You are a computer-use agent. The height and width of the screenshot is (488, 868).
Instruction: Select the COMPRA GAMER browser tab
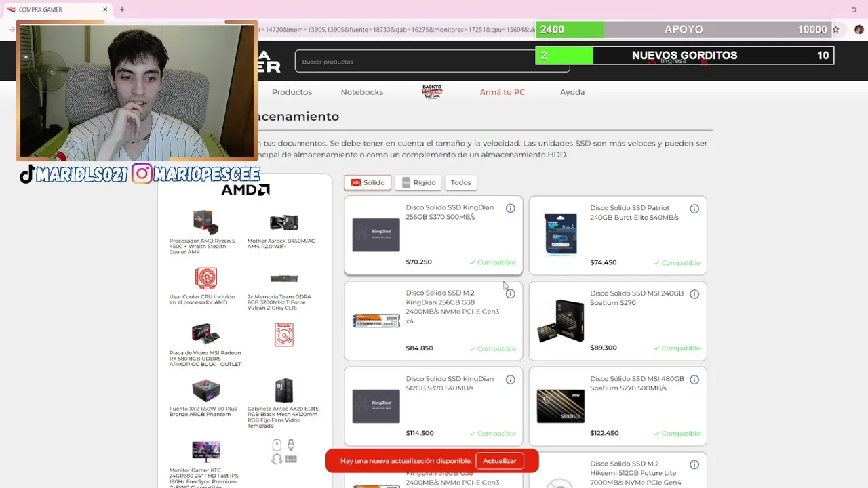[x=58, y=9]
